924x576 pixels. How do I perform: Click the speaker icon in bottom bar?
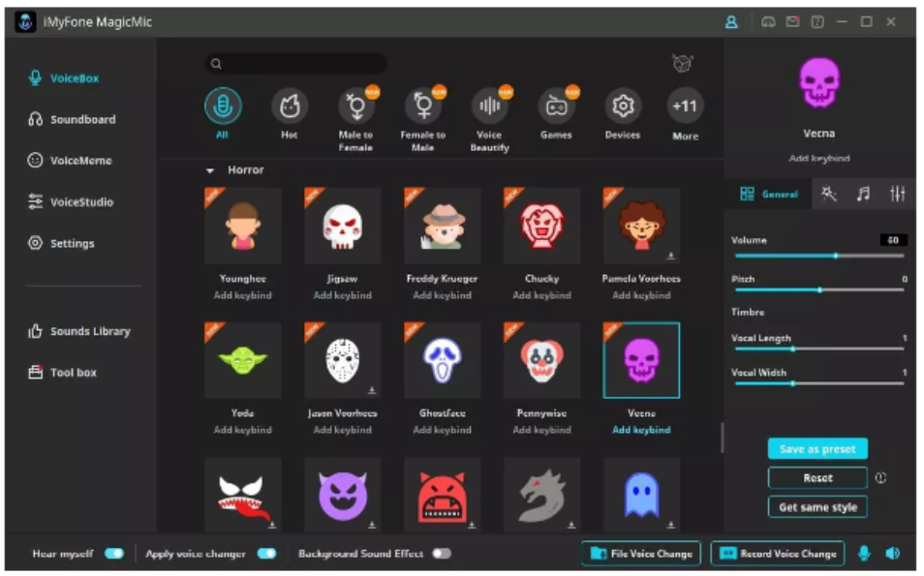tap(892, 554)
